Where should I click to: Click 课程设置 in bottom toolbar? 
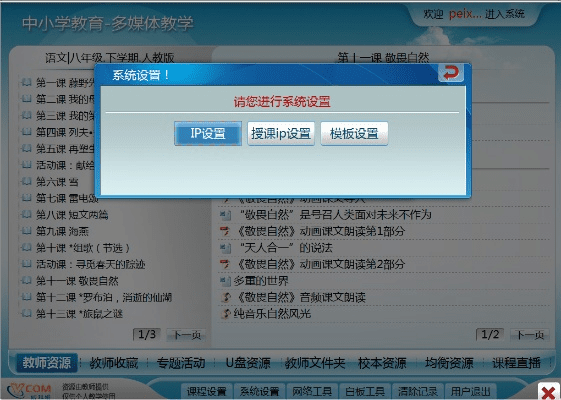[206, 391]
